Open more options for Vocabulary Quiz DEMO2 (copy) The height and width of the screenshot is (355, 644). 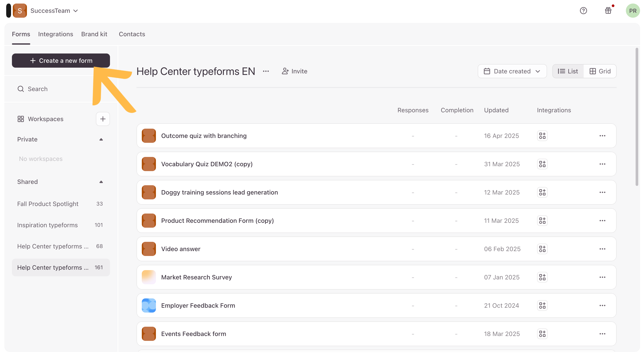coord(602,164)
